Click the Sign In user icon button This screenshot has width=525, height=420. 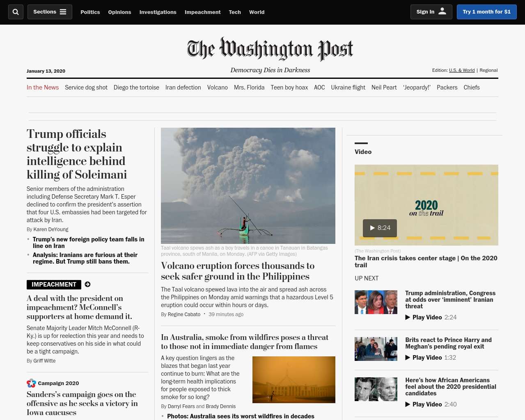point(431,12)
